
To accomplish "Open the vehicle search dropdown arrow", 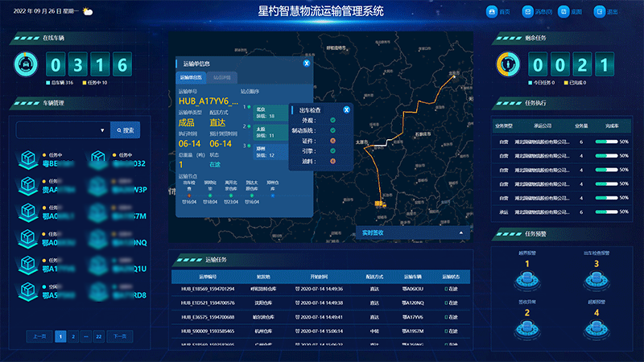I will click(102, 130).
